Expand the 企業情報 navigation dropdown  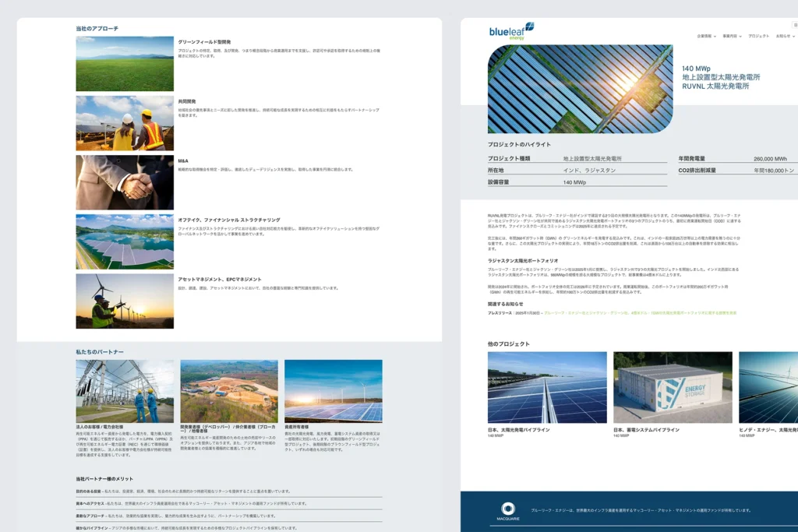(x=705, y=36)
